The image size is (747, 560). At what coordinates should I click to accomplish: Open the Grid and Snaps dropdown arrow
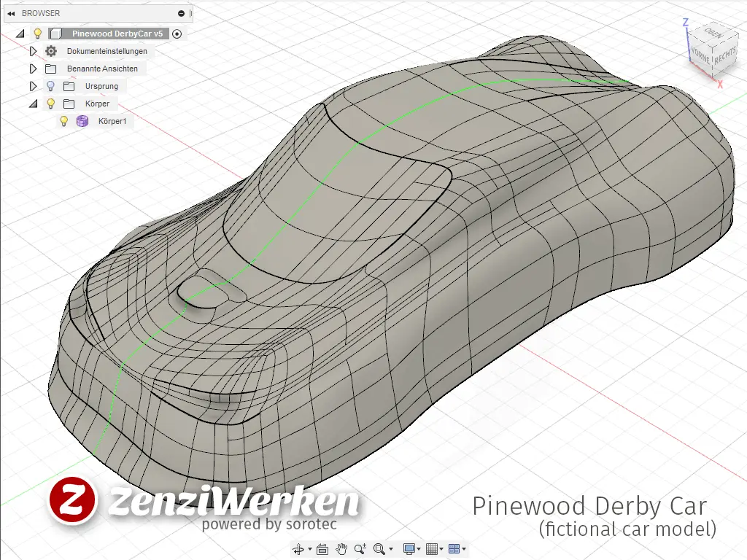click(441, 549)
